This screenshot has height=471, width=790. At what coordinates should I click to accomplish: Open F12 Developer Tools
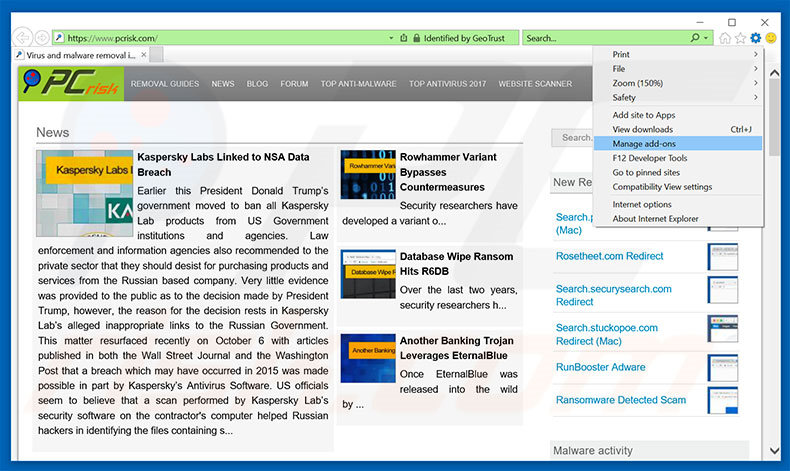coord(678,158)
